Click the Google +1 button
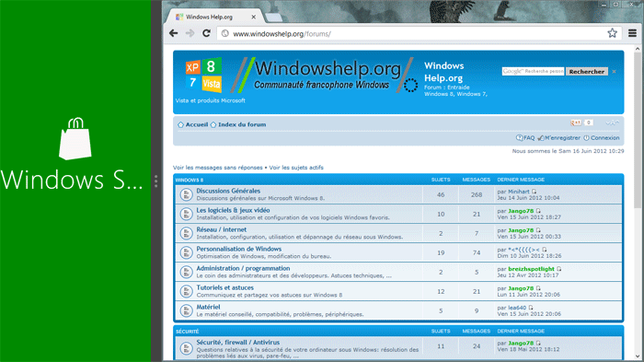 point(576,123)
